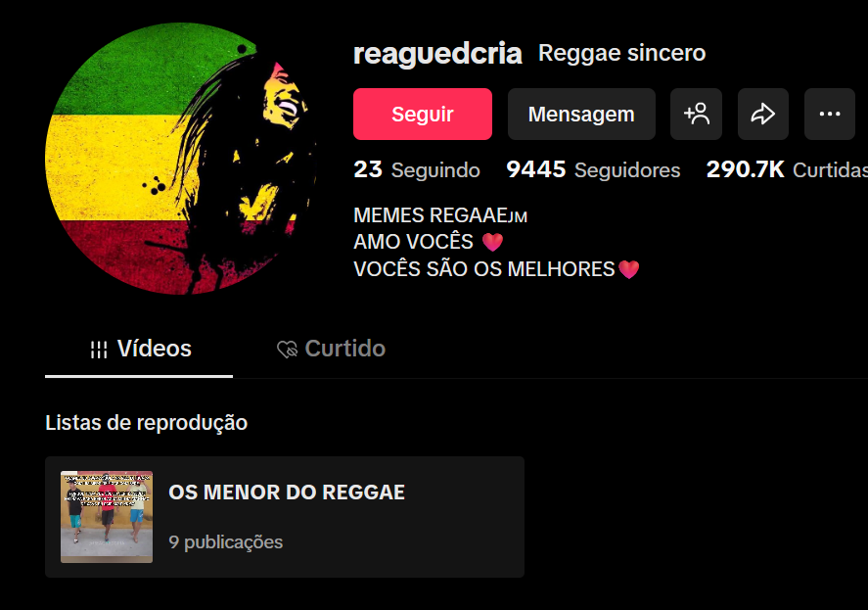Screen dimensions: 868x610
Task: View the 23 Seguindo list
Action: tap(417, 169)
